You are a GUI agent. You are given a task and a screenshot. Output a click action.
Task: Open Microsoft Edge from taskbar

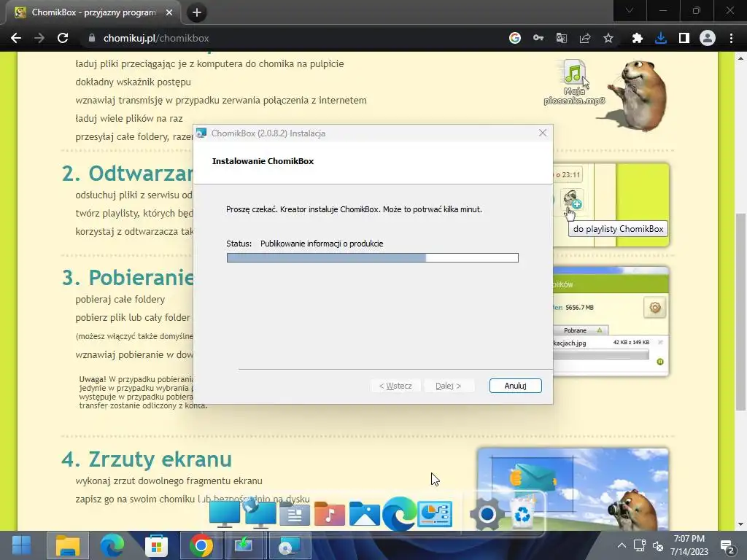112,545
